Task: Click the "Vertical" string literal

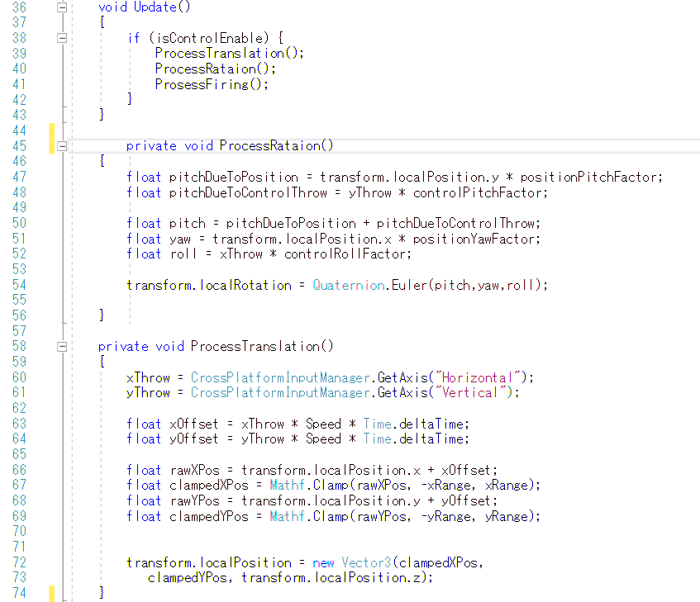Action: (473, 393)
